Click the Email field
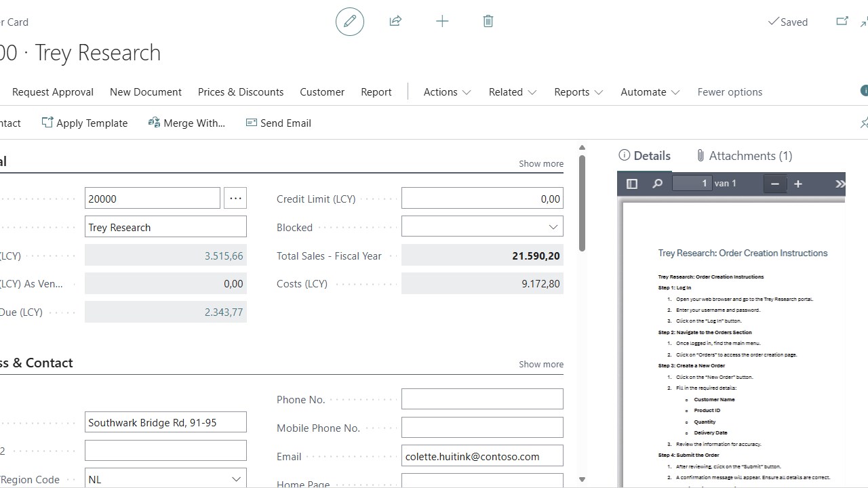Viewport: 868px width, 488px height. point(482,456)
